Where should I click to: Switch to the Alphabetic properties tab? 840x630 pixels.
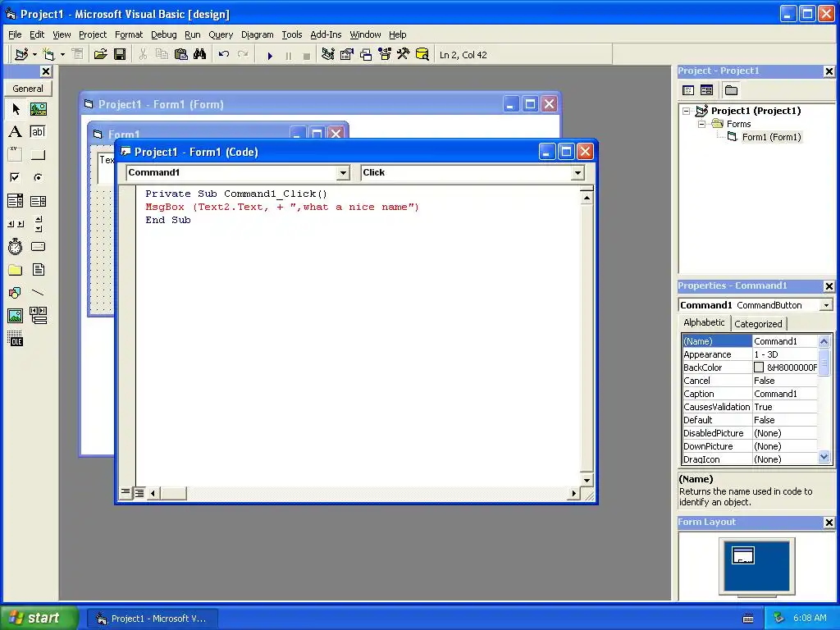(704, 322)
